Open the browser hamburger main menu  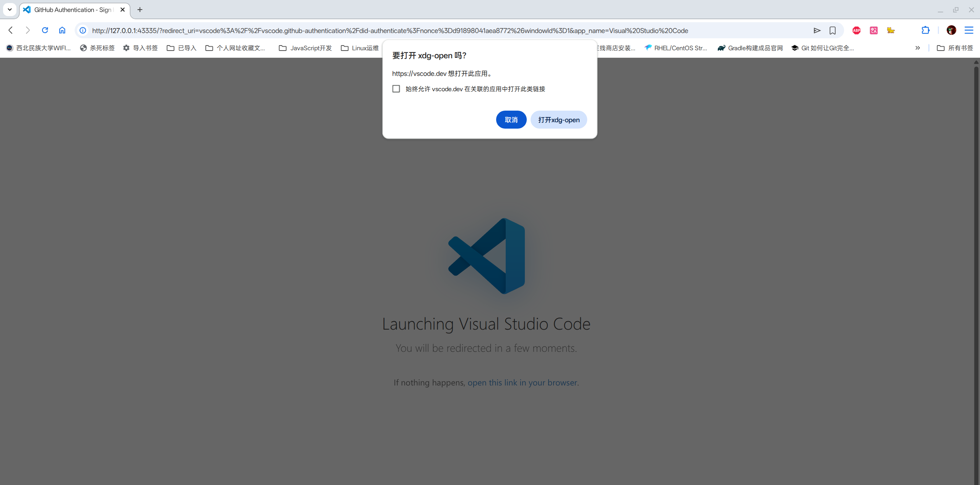click(969, 30)
